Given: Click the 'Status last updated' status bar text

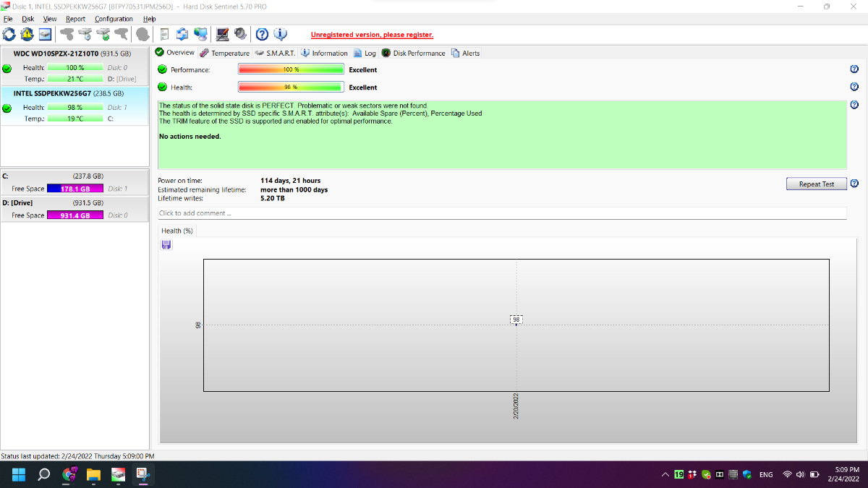Looking at the screenshot, I should [x=77, y=456].
